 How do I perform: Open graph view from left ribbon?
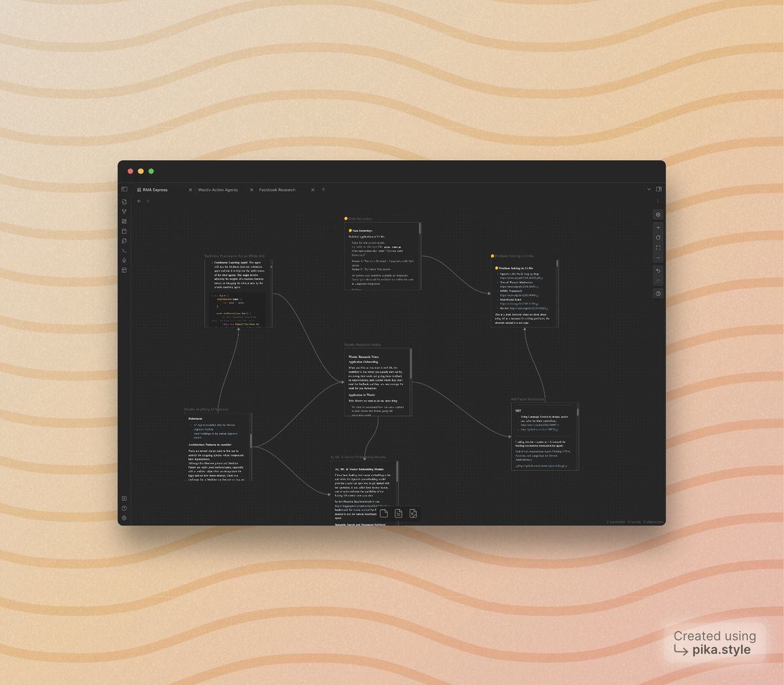click(x=124, y=212)
